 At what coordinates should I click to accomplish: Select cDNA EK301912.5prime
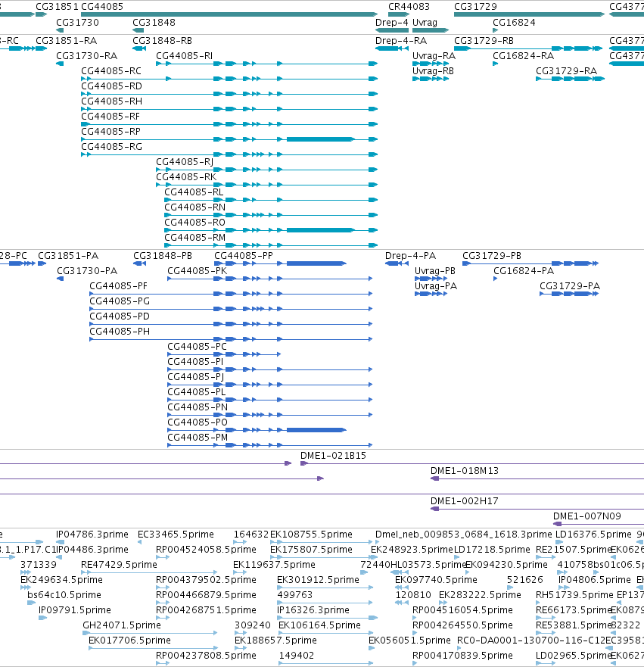pos(319,580)
